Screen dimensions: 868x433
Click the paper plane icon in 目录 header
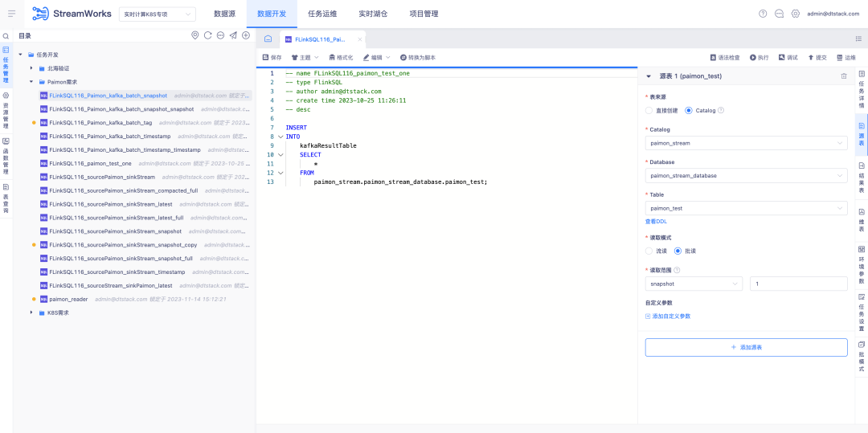point(233,35)
